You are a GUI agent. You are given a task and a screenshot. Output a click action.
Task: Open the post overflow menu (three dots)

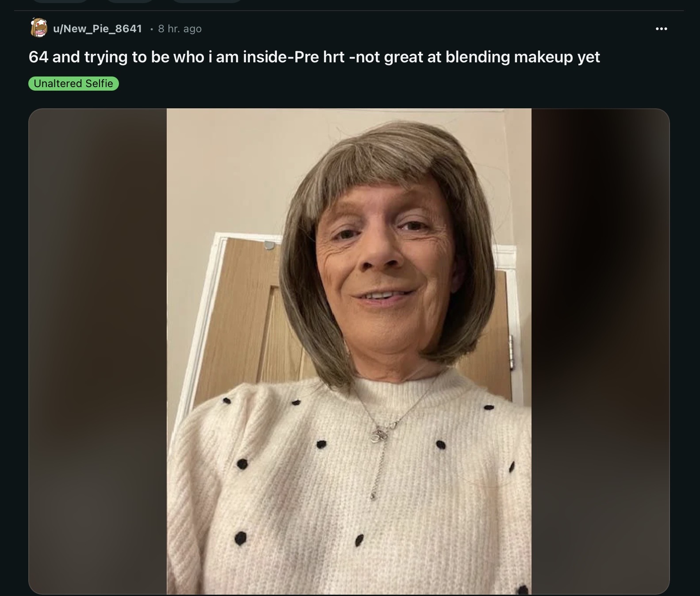661,29
